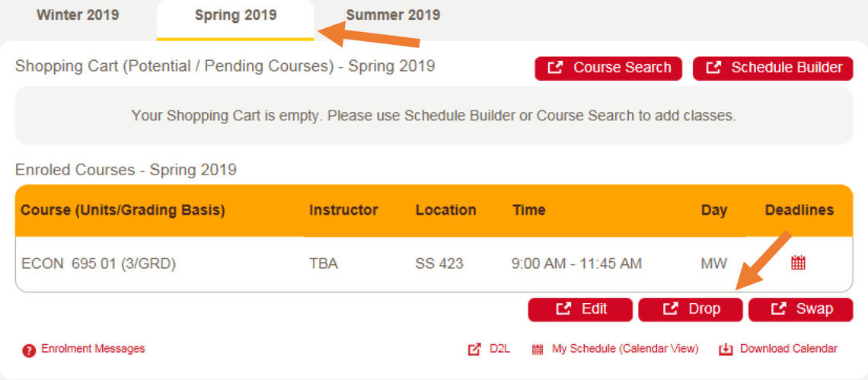Screen dimensions: 868x380
Task: Switch to the Winter 2019 tab
Action: tap(78, 15)
